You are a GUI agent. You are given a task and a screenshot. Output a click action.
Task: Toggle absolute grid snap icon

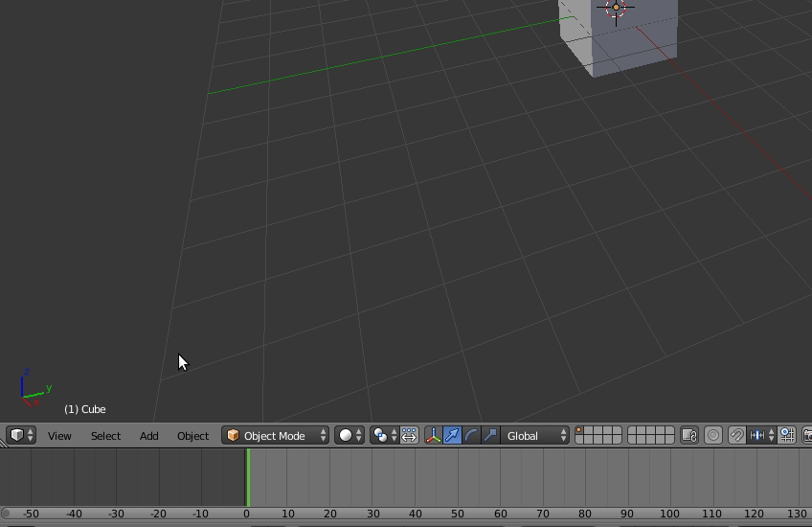click(787, 435)
